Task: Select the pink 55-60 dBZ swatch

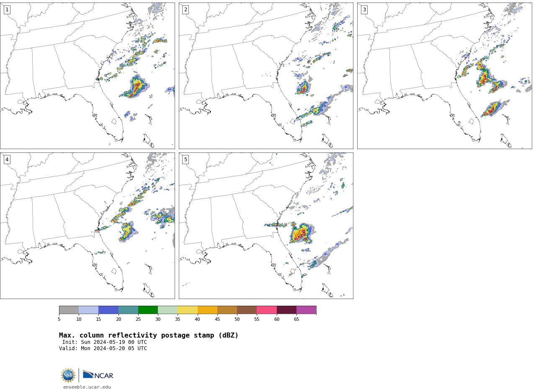Action: coord(267,310)
